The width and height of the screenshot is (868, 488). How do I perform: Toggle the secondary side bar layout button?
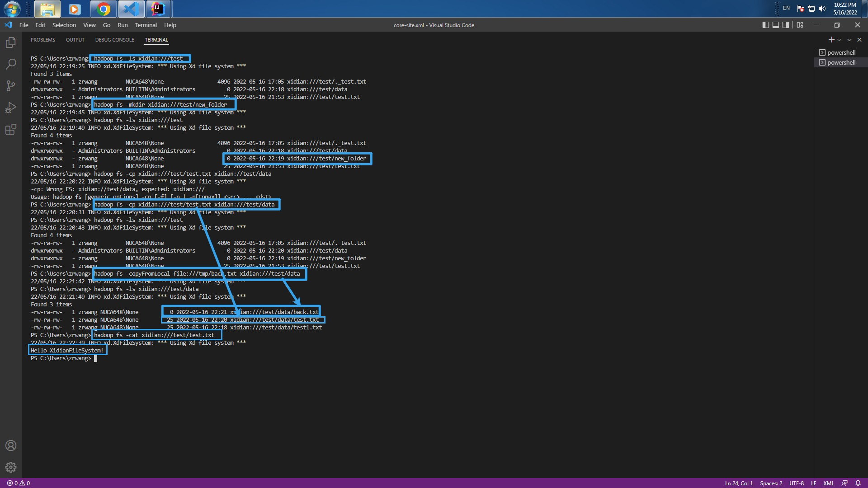coord(786,25)
